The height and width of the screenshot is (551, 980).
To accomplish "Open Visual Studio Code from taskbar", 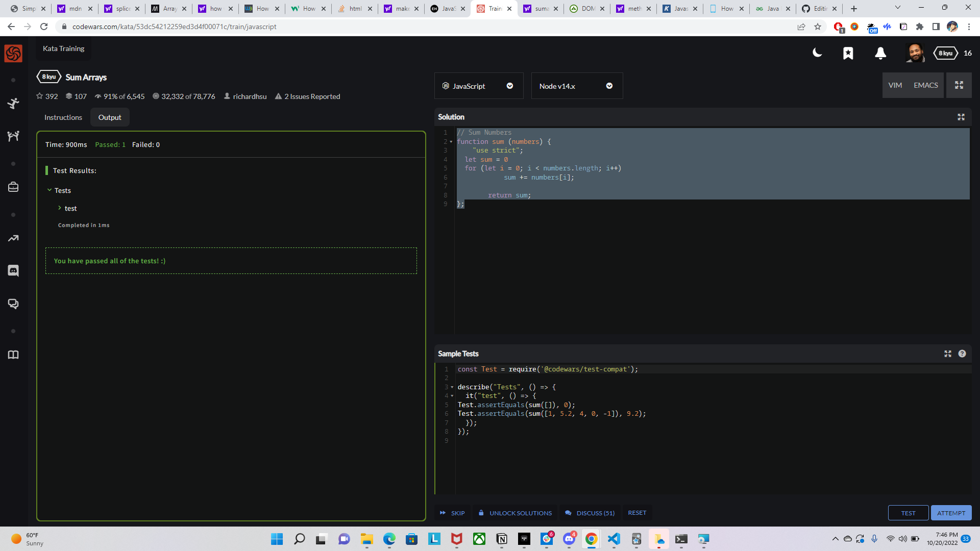I will pos(614,539).
